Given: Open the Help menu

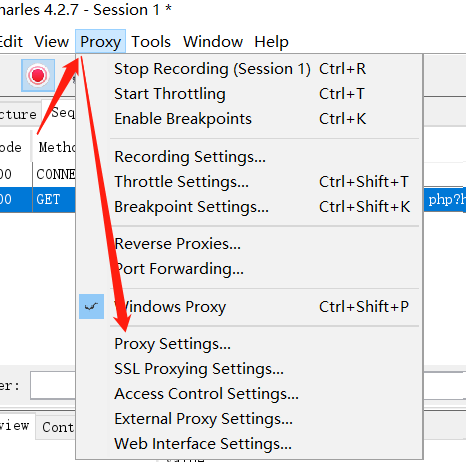Looking at the screenshot, I should pyautogui.click(x=271, y=42).
